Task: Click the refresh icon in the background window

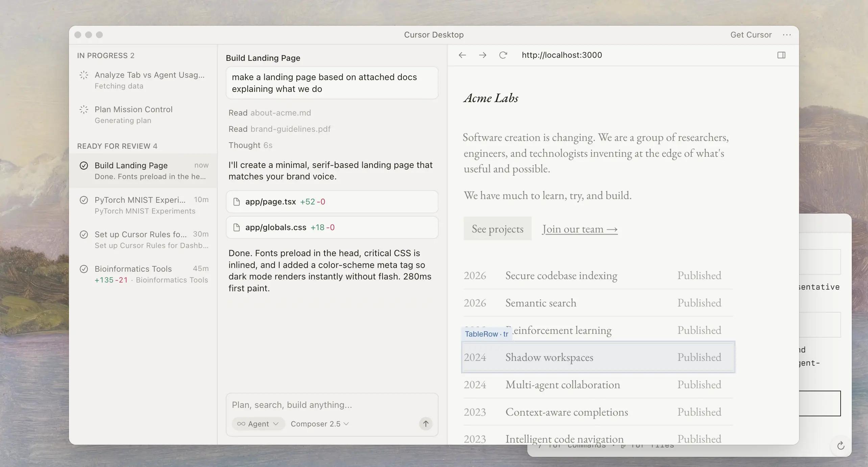Action: click(x=841, y=446)
